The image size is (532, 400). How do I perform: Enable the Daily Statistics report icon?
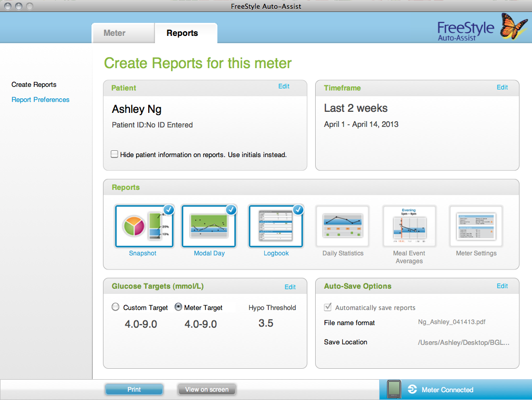pos(343,226)
